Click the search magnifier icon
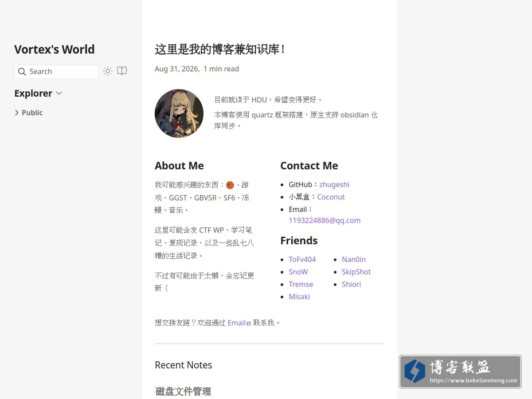The image size is (532, 399). tap(22, 72)
